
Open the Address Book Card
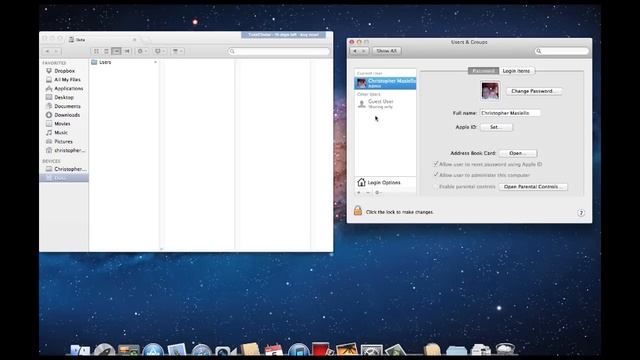[518, 153]
